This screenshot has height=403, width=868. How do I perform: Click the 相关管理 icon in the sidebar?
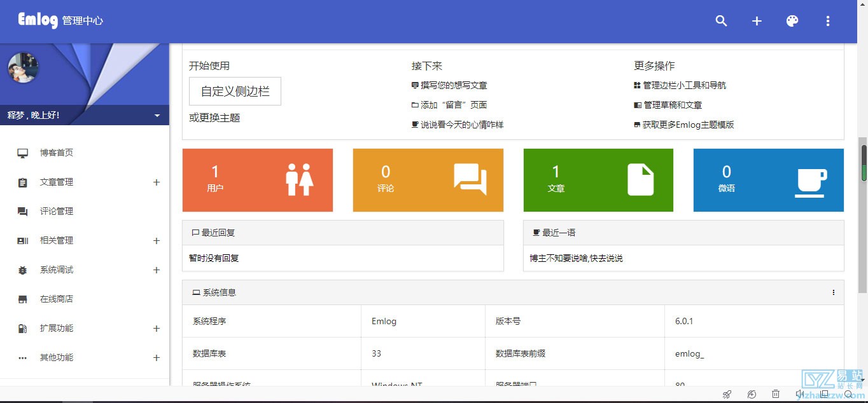(x=22, y=240)
